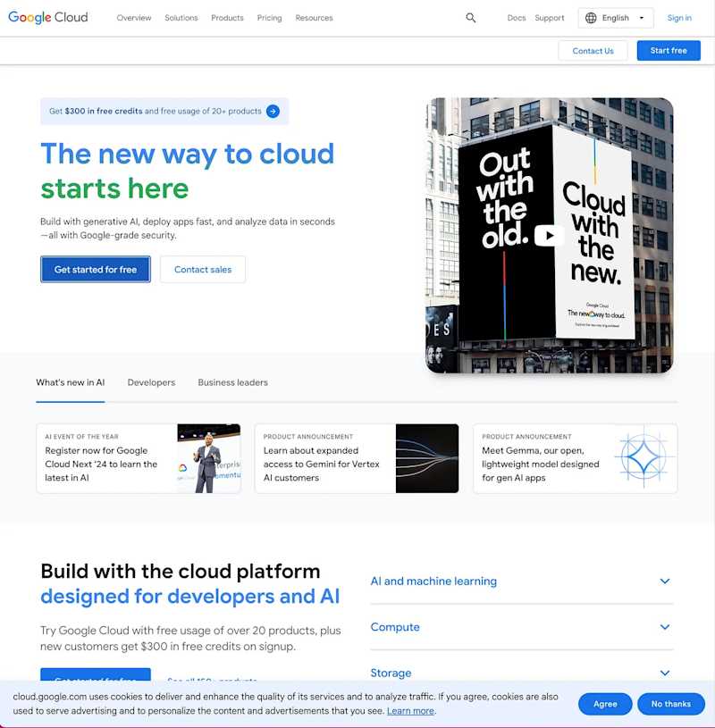
Task: Click the Cloud Next speaker photo
Action: [209, 458]
